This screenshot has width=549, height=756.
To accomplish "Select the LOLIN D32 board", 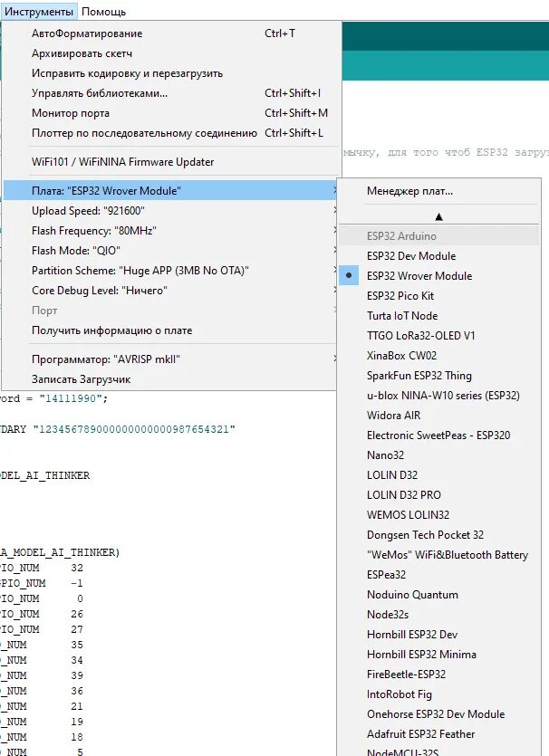I will 439,475.
